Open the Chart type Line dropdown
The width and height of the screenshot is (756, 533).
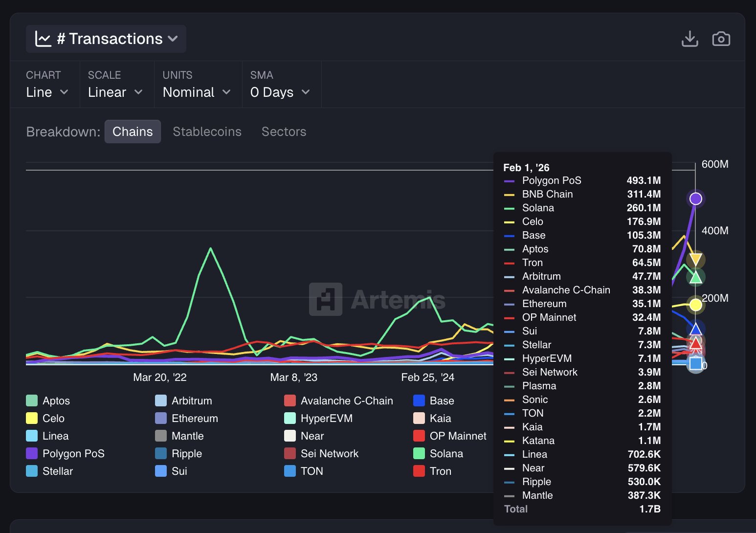point(47,92)
